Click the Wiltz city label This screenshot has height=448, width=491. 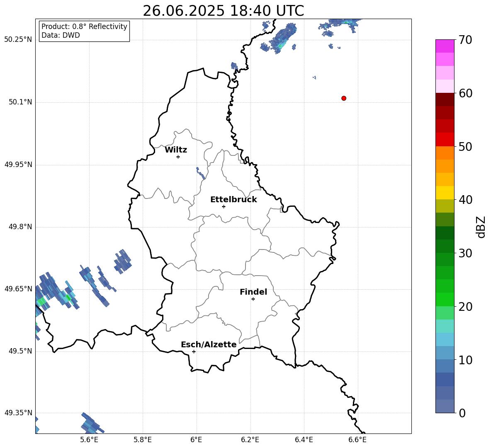click(x=176, y=150)
